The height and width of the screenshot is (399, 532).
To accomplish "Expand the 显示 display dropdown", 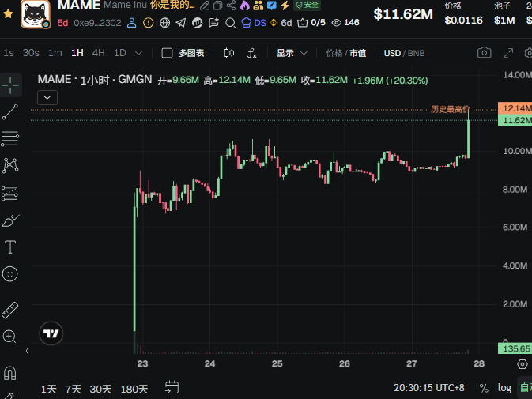I will tap(292, 53).
